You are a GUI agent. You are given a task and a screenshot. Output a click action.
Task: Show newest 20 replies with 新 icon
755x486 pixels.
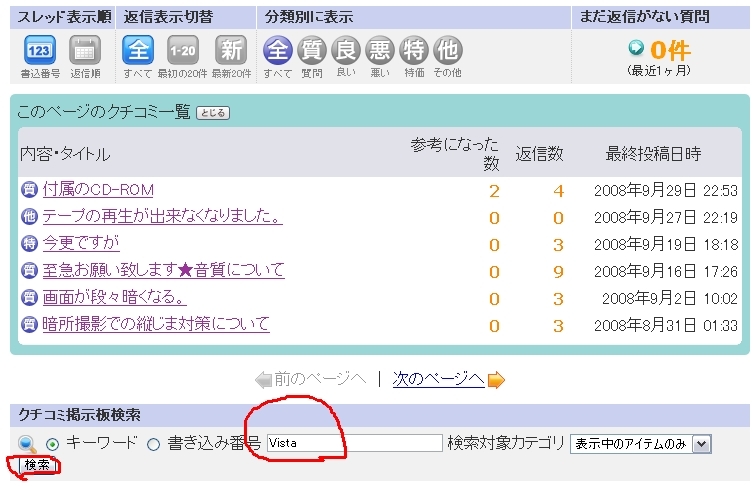tap(231, 50)
